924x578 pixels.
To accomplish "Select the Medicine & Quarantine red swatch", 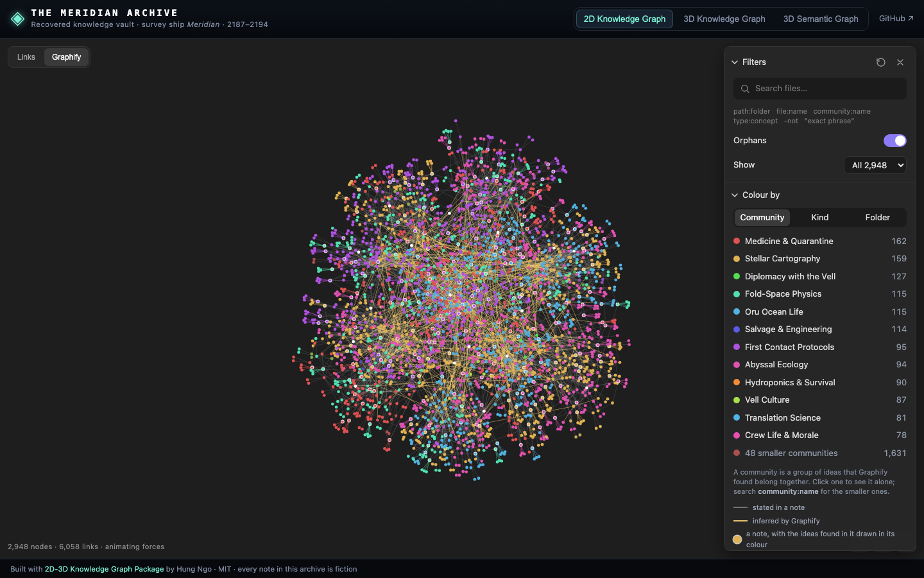I will point(737,241).
